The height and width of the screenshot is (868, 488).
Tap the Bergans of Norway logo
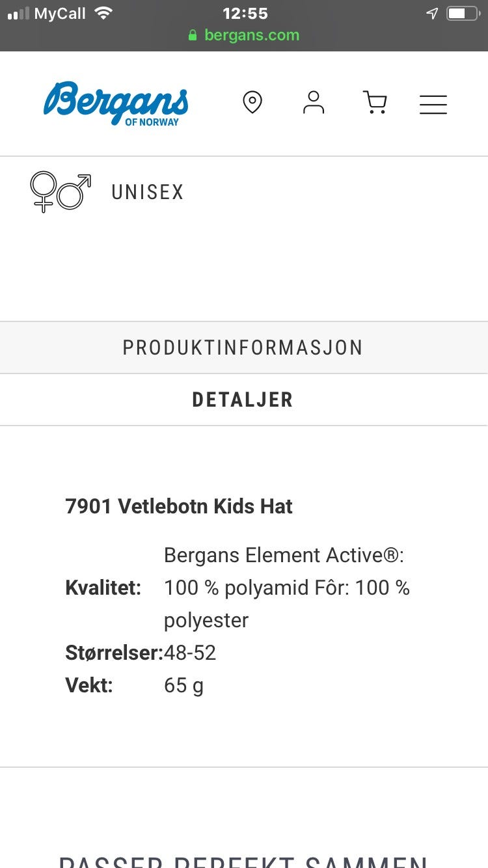[x=116, y=103]
